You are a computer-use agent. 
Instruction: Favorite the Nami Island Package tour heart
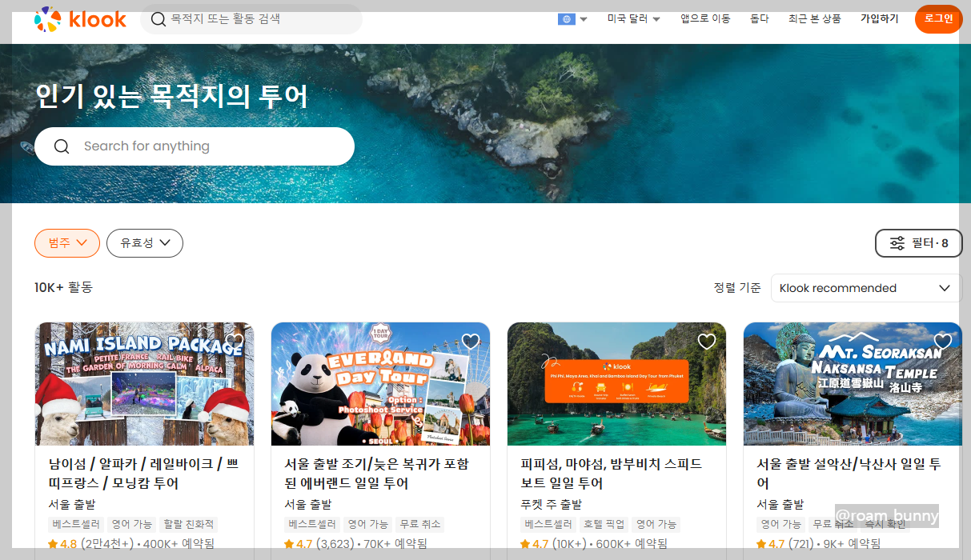pyautogui.click(x=235, y=342)
